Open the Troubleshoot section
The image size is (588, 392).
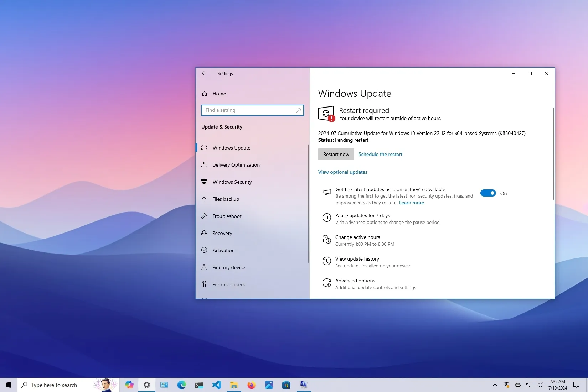point(227,216)
